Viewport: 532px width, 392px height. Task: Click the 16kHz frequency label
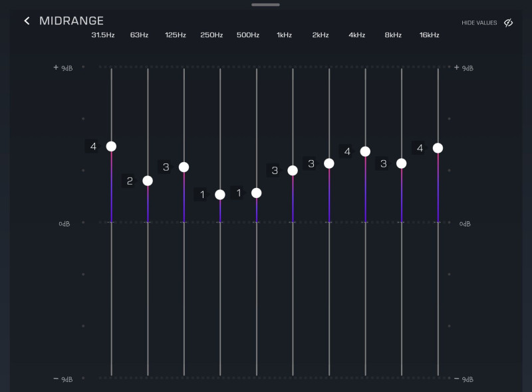[429, 35]
